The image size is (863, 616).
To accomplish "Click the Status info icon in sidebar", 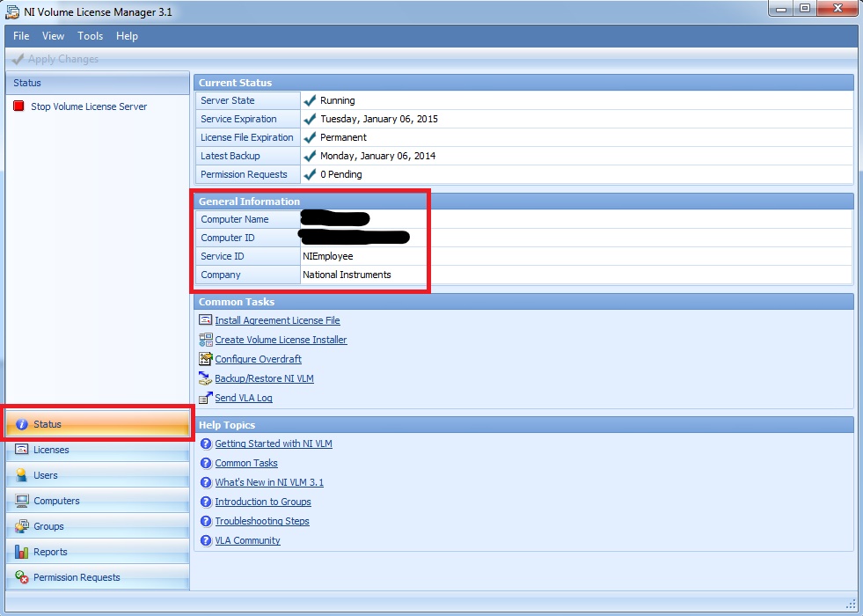I will 21,424.
